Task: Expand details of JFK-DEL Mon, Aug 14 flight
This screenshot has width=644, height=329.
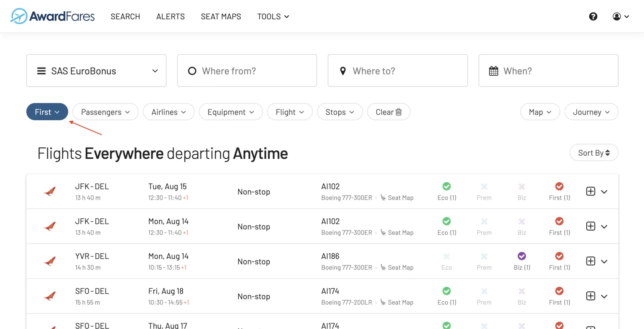Action: 604,227
